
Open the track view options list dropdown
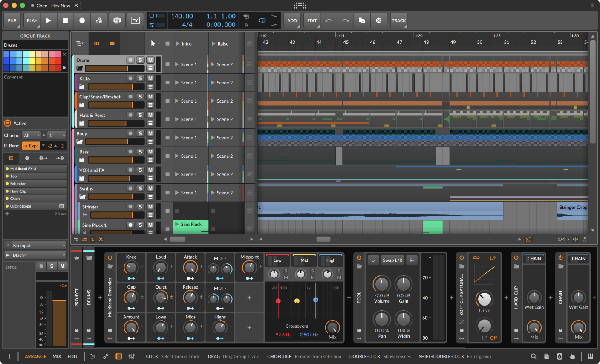(80, 43)
